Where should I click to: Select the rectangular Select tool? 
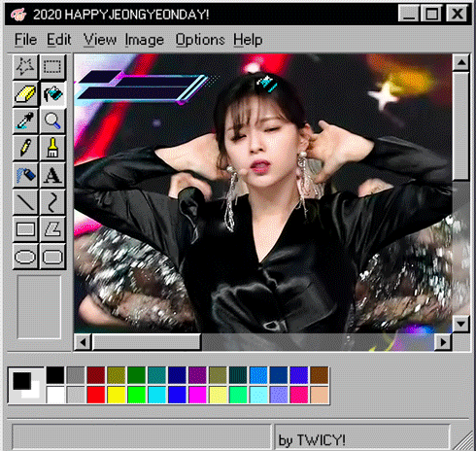[52, 67]
